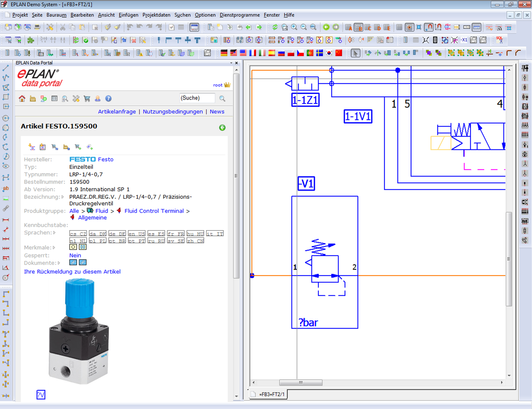
Task: Expand the Sprachen disclosure triangle
Action: coord(54,233)
